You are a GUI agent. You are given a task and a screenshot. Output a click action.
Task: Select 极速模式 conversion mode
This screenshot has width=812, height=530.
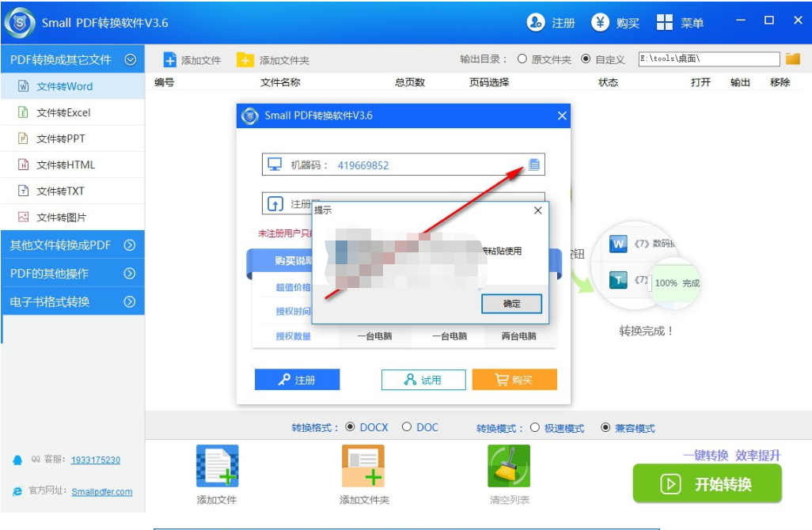(x=535, y=427)
